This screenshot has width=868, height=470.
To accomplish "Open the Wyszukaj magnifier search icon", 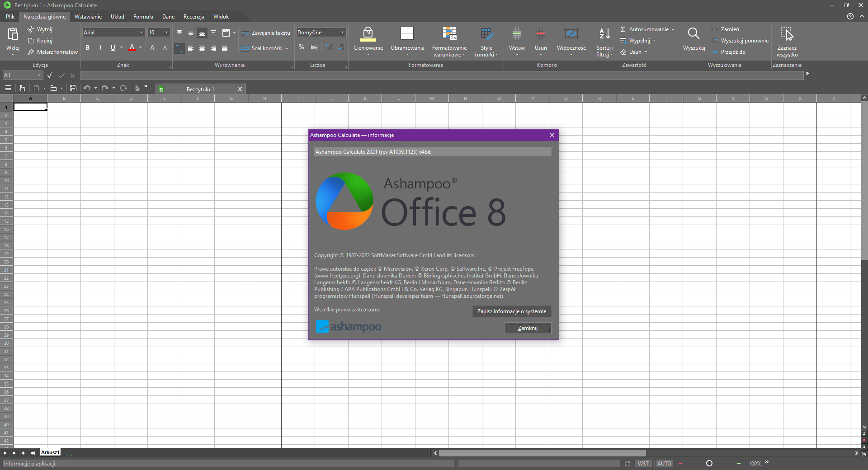I will (x=693, y=33).
